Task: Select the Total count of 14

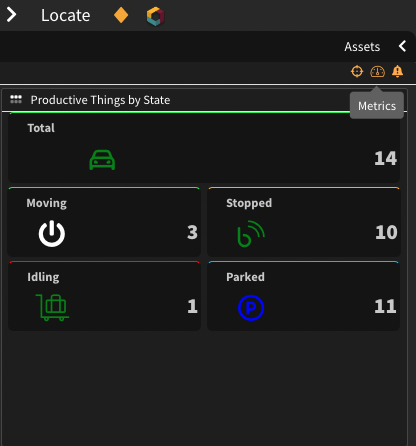Action: coord(385,158)
